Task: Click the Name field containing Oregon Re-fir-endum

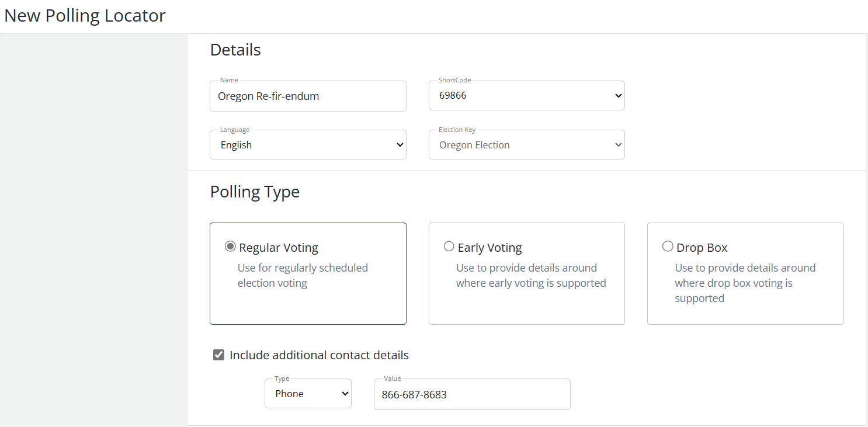Action: pyautogui.click(x=308, y=96)
